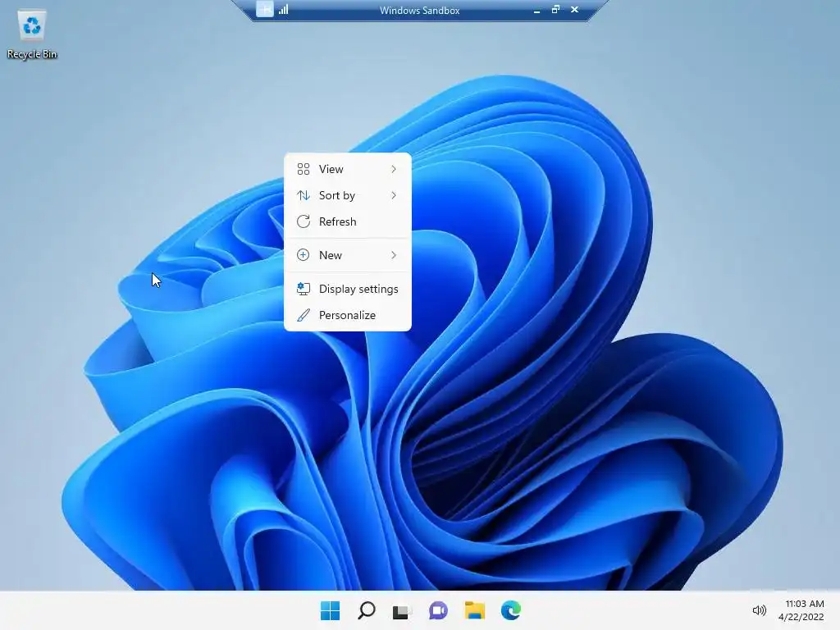Click the volume speaker tray icon
The height and width of the screenshot is (630, 840).
[759, 610]
